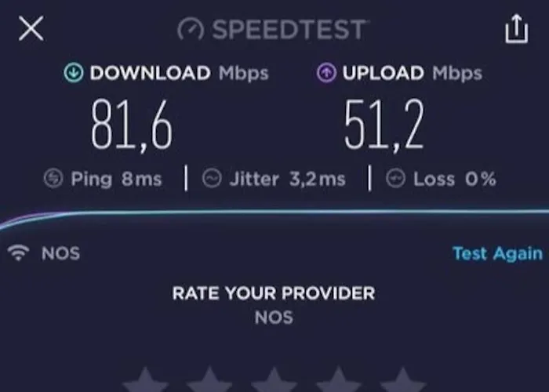This screenshot has height=392, width=549.
Task: Give NOS a four star rating
Action: point(338,379)
